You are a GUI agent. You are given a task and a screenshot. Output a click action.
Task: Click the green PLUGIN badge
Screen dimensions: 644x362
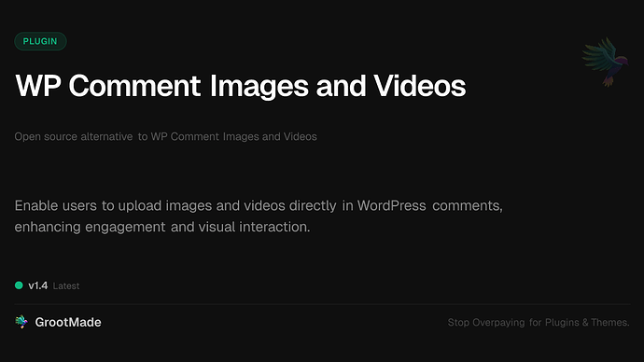tap(40, 41)
